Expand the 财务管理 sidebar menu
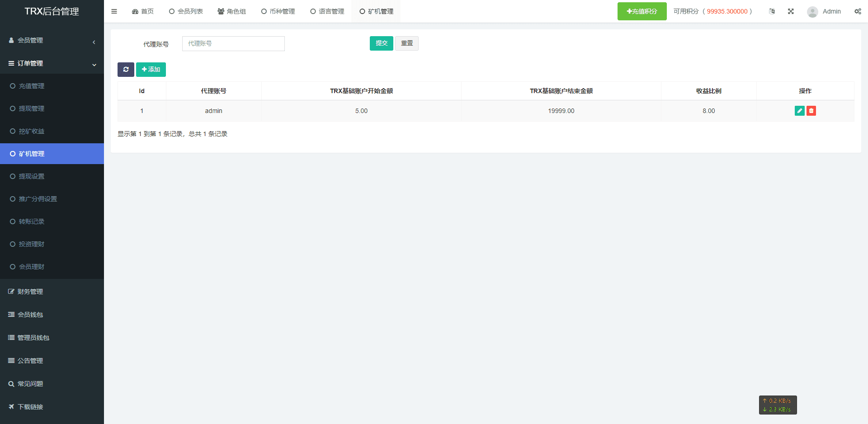Screen dimensions: 868x424 [x=52, y=292]
